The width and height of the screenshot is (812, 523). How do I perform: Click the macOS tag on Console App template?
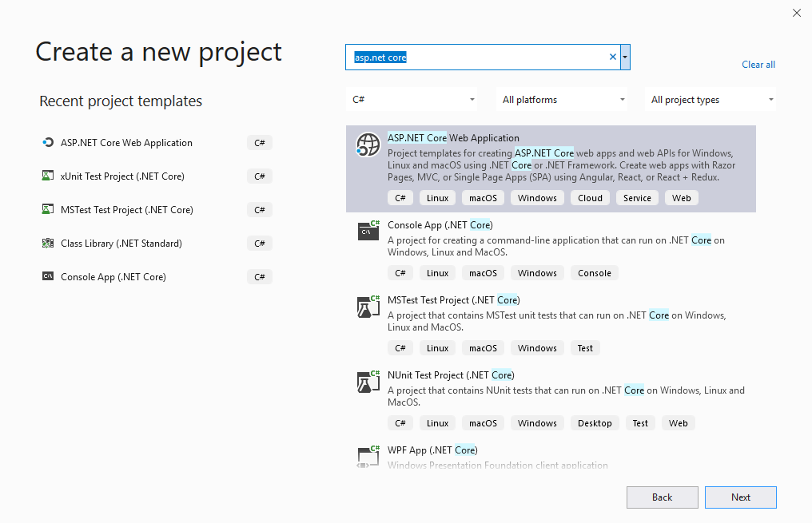pyautogui.click(x=484, y=273)
